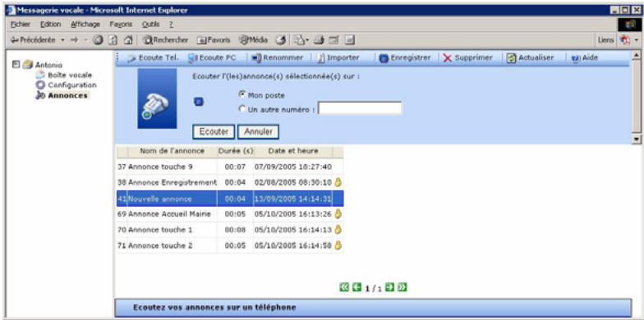
Task: Click the previous page green arrow
Action: (x=356, y=287)
